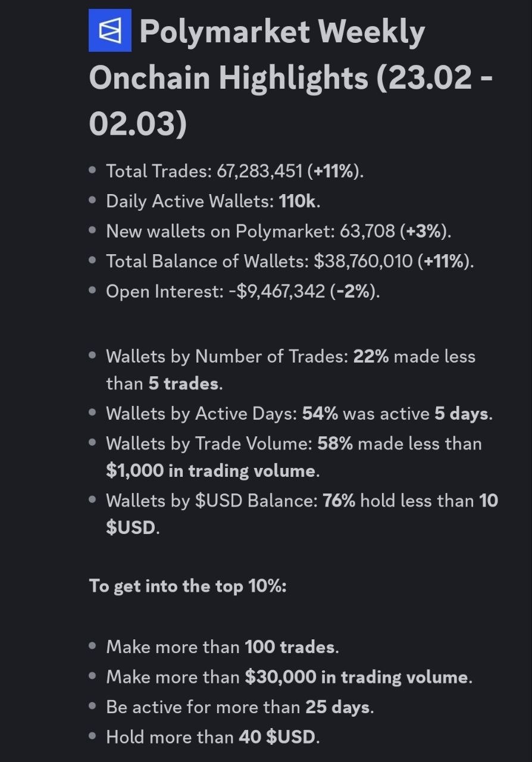Image resolution: width=532 pixels, height=762 pixels.
Task: Click bold $30,000 in trading volume text
Action: pos(356,677)
